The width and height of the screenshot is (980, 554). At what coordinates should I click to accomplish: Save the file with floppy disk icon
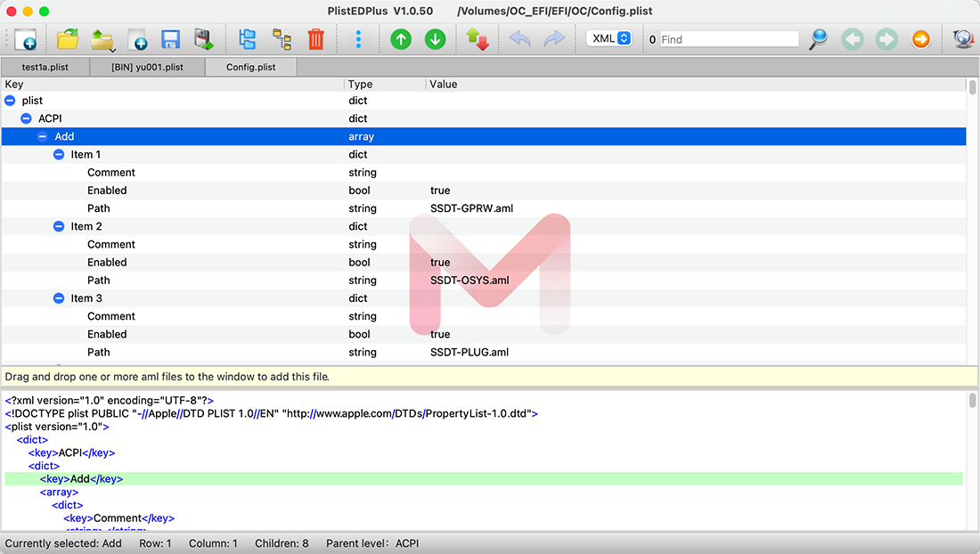pyautogui.click(x=170, y=39)
